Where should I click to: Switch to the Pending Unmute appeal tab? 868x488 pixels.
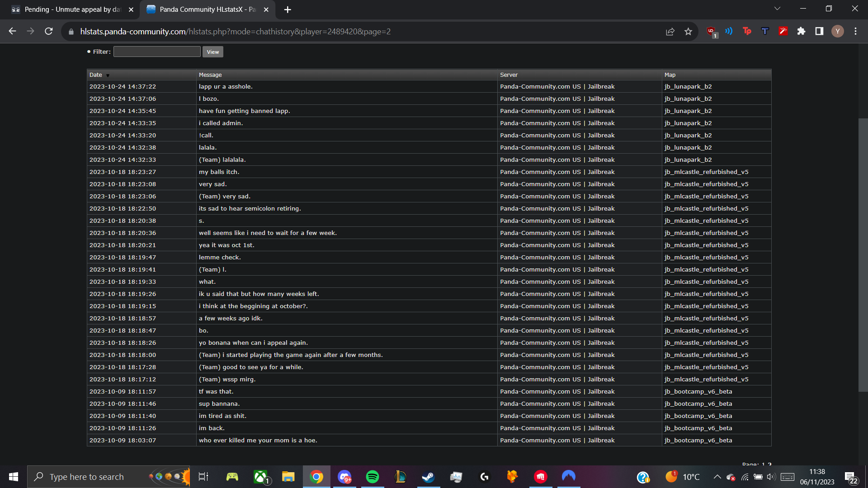pos(72,9)
